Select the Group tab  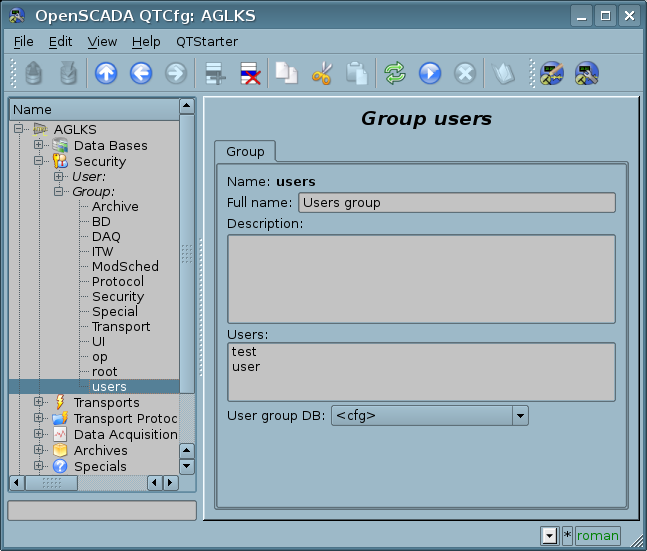point(245,151)
